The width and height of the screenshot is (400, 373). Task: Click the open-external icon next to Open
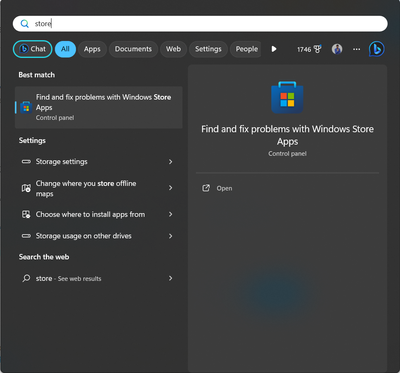point(206,188)
